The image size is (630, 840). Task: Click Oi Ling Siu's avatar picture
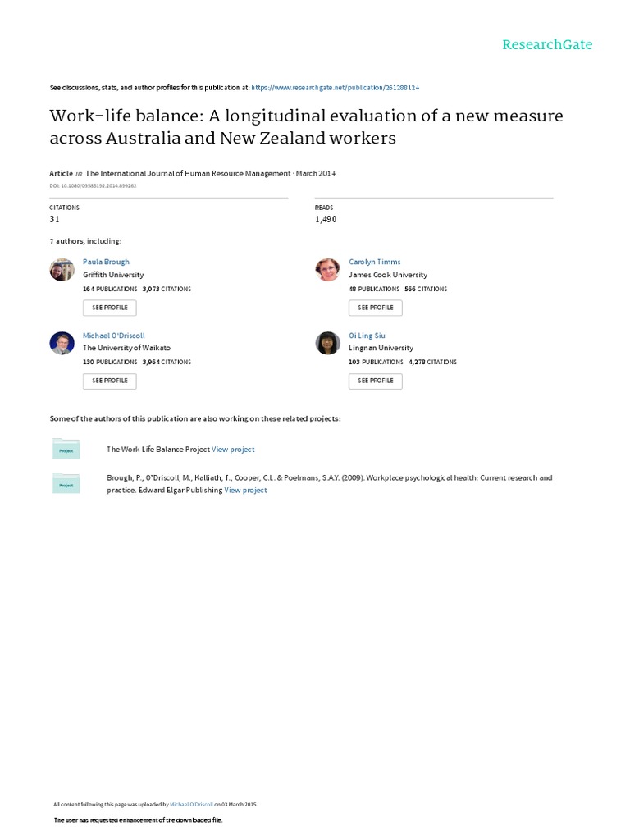(x=328, y=343)
